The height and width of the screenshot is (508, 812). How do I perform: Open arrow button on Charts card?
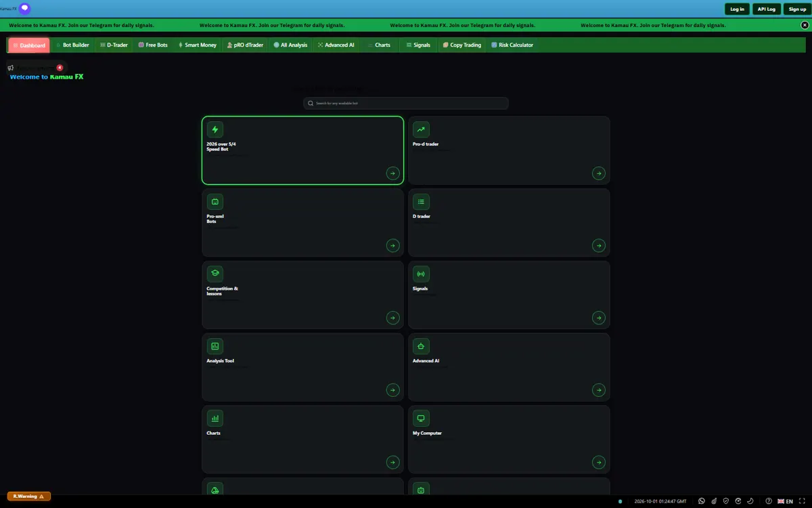[x=393, y=462]
